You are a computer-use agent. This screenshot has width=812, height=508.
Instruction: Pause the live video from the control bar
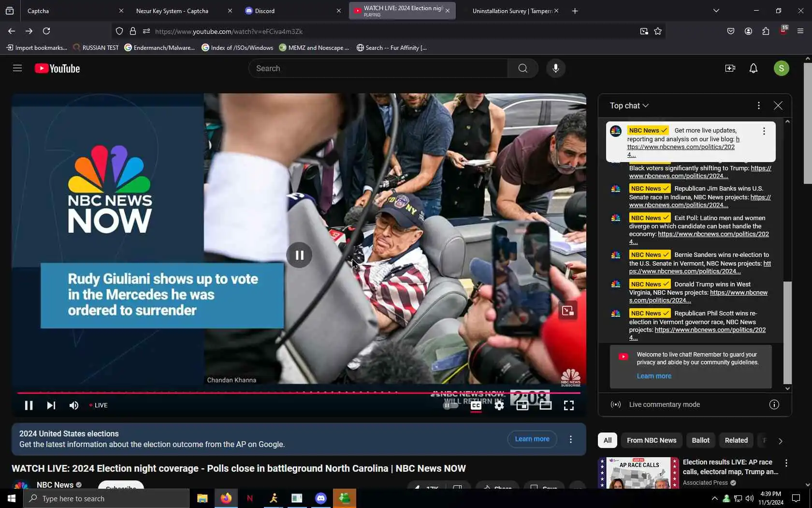click(29, 405)
